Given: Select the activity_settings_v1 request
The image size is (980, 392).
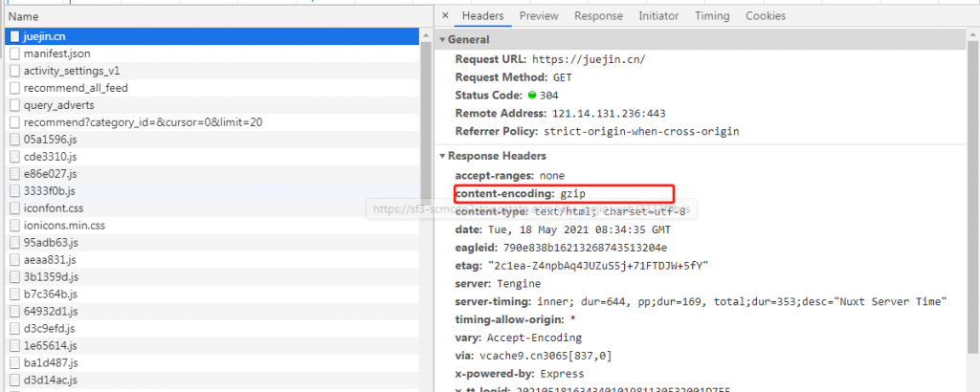Looking at the screenshot, I should (212, 71).
